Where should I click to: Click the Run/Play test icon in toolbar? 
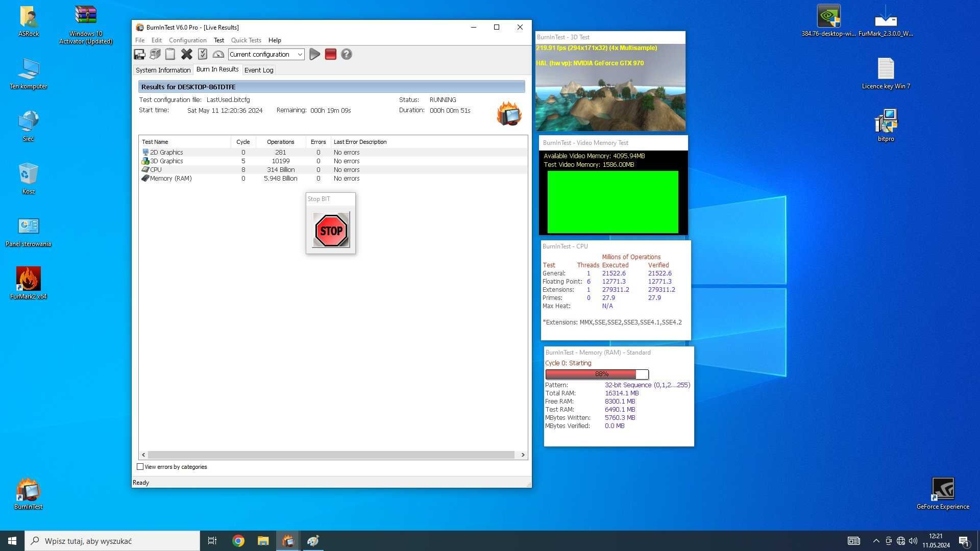(314, 54)
